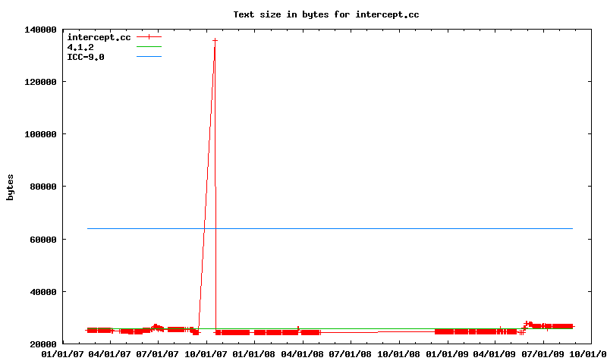Click the 4.1.2 legend label

pyautogui.click(x=80, y=47)
